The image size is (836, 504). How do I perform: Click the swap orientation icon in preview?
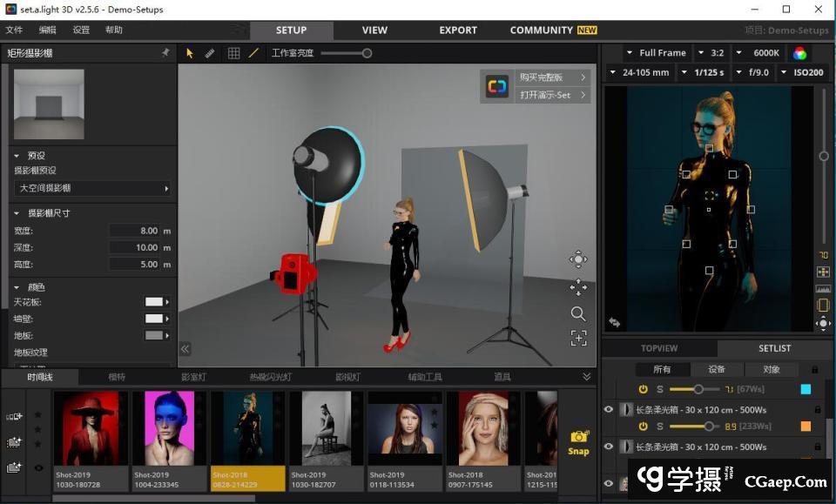click(x=615, y=322)
